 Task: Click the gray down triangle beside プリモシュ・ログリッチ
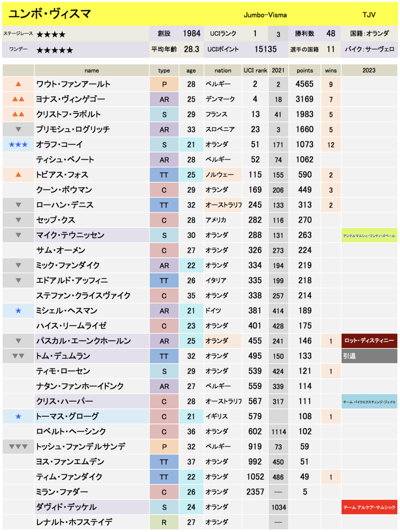pos(18,129)
